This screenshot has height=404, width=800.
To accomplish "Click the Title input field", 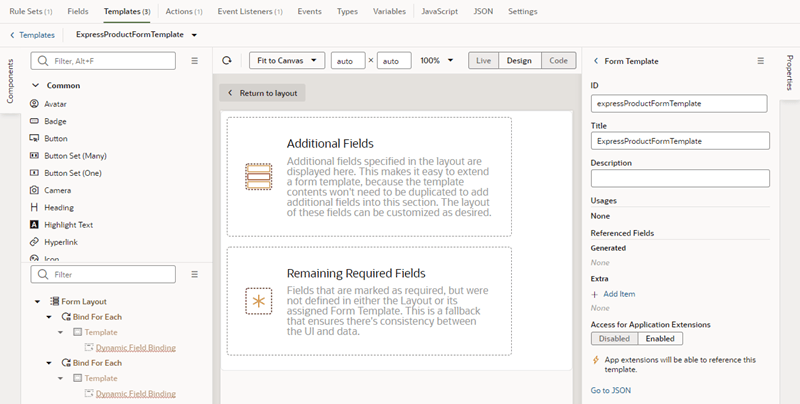I will [x=680, y=141].
